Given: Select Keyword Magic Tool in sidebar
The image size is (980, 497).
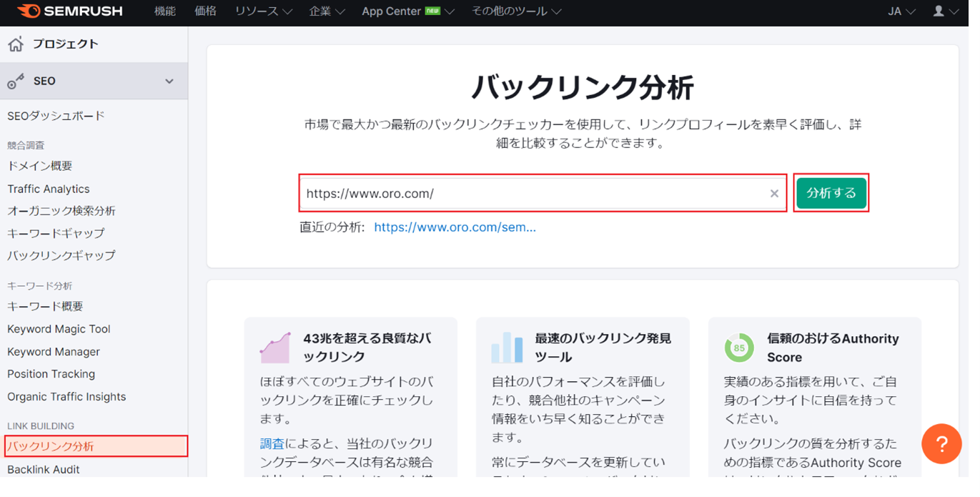Looking at the screenshot, I should click(x=59, y=329).
